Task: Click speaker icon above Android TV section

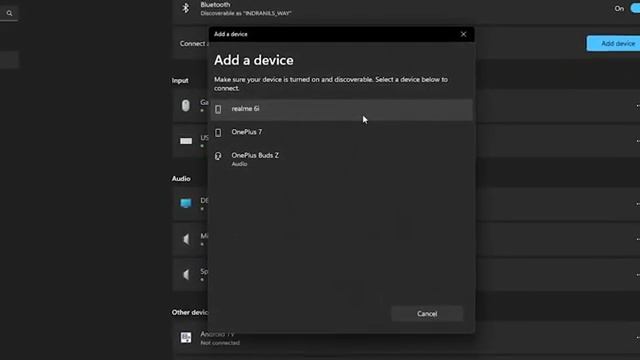Action: click(x=186, y=274)
